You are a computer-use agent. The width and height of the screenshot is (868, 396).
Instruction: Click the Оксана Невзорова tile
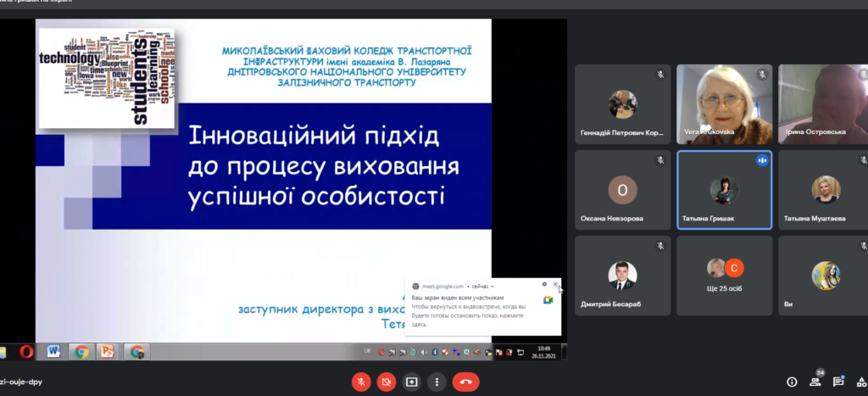623,190
